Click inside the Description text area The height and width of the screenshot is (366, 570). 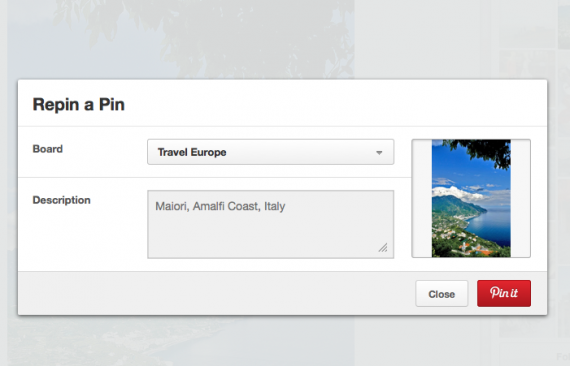click(x=270, y=224)
